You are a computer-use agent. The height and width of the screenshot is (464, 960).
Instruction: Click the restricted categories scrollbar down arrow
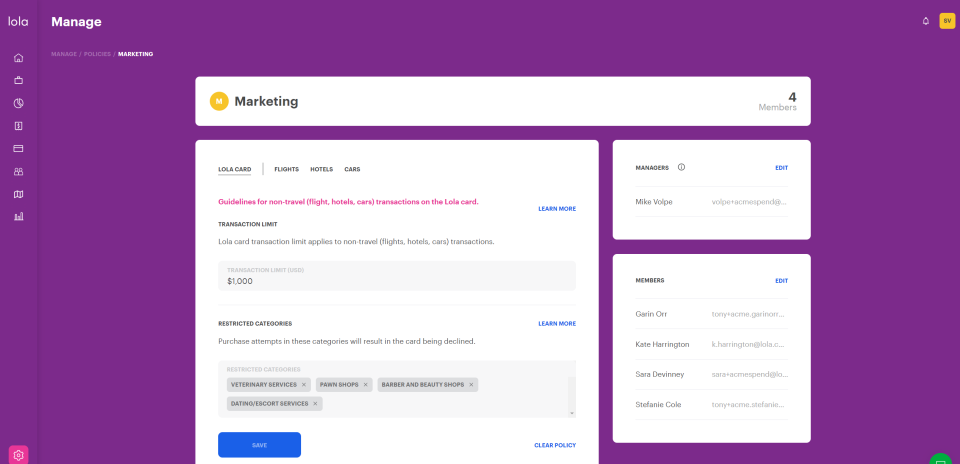[572, 414]
